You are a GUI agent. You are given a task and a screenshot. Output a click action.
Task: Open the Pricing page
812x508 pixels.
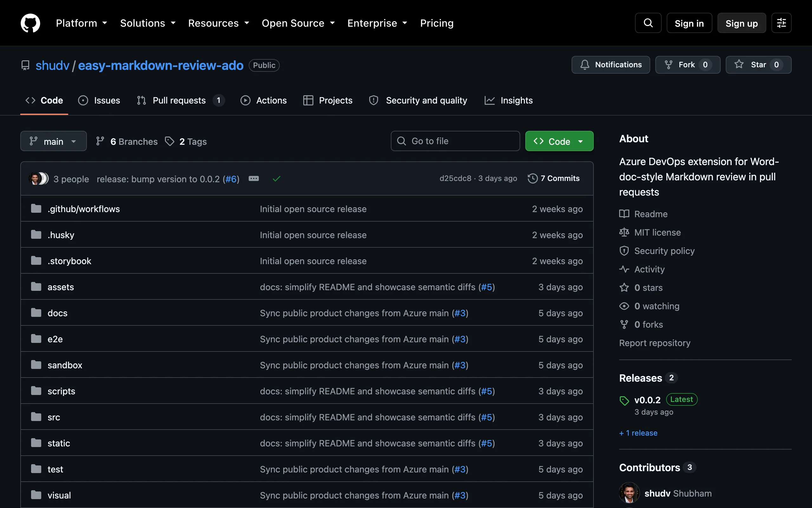click(x=436, y=23)
